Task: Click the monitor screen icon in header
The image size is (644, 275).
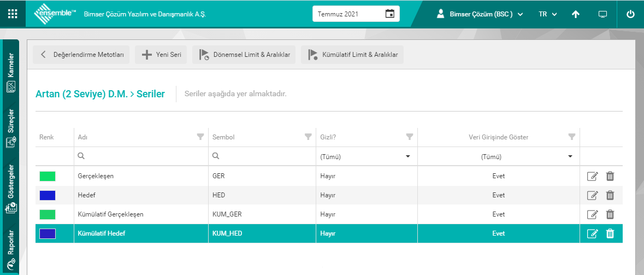Action: 602,14
